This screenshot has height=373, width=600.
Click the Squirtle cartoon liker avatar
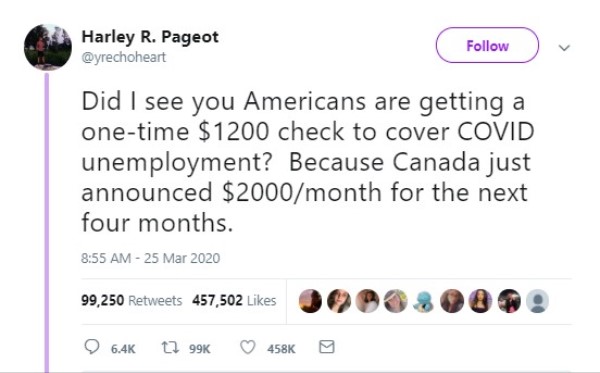tap(424, 301)
